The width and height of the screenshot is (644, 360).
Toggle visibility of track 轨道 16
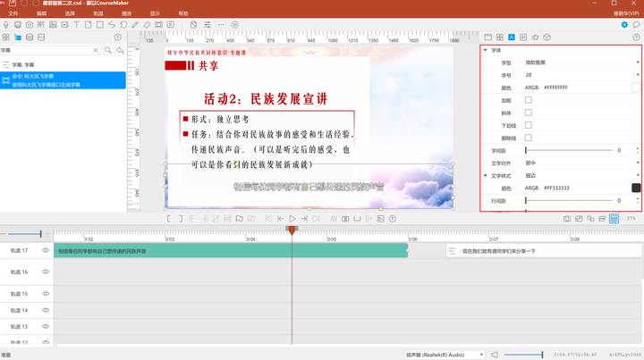(46, 272)
